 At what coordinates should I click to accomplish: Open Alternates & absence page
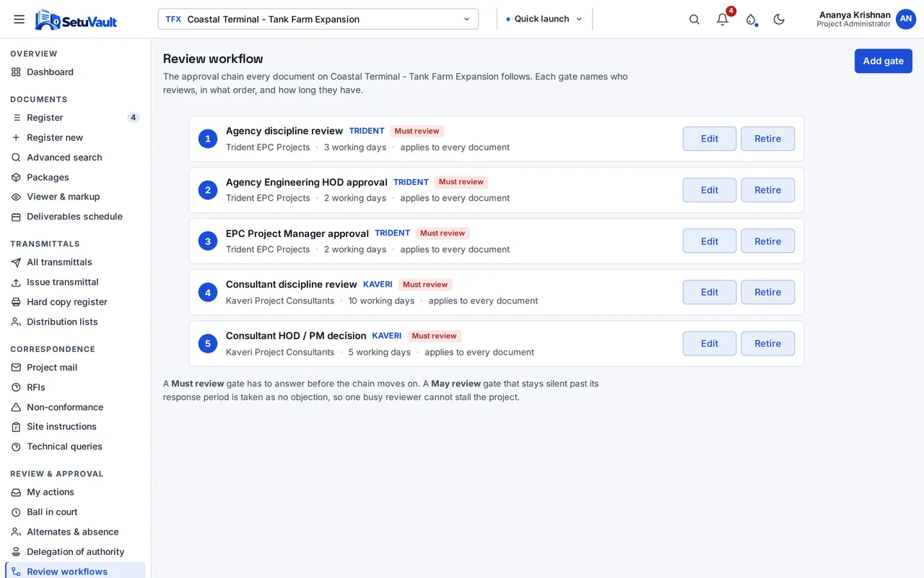click(x=75, y=532)
